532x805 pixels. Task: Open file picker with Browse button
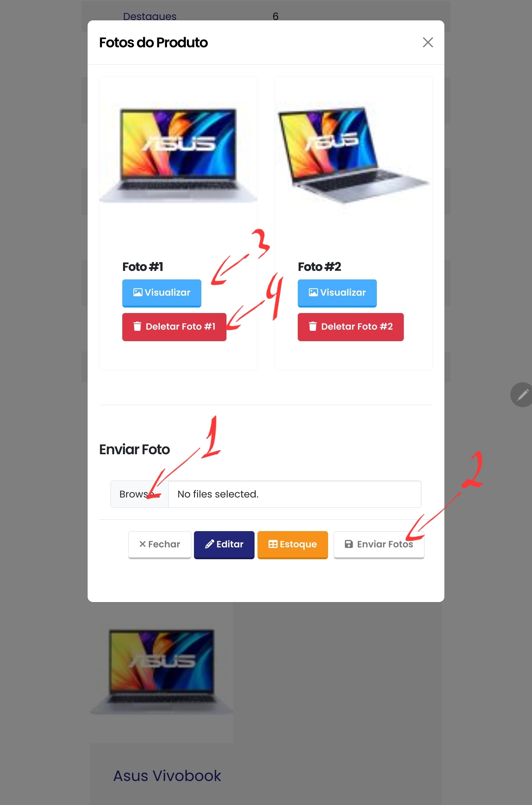(140, 494)
